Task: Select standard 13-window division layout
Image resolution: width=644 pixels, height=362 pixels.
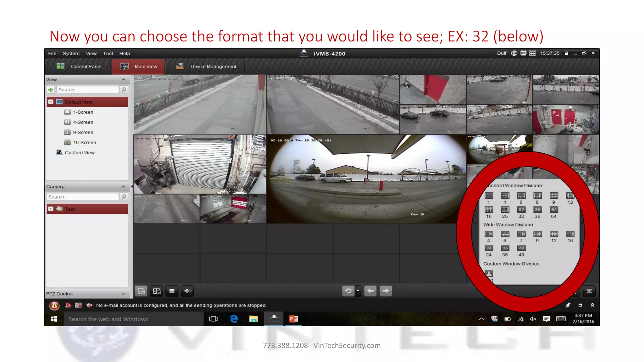Action: 570,196
